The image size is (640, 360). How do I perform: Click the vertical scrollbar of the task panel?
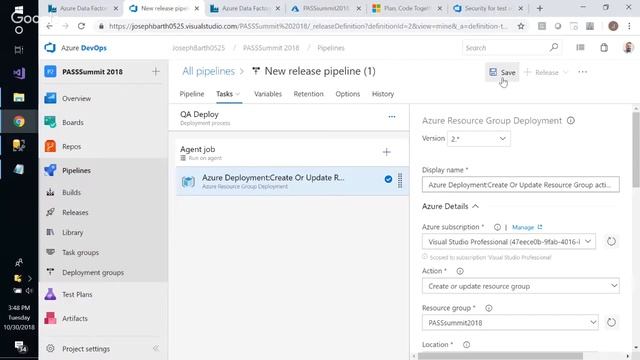click(636, 149)
